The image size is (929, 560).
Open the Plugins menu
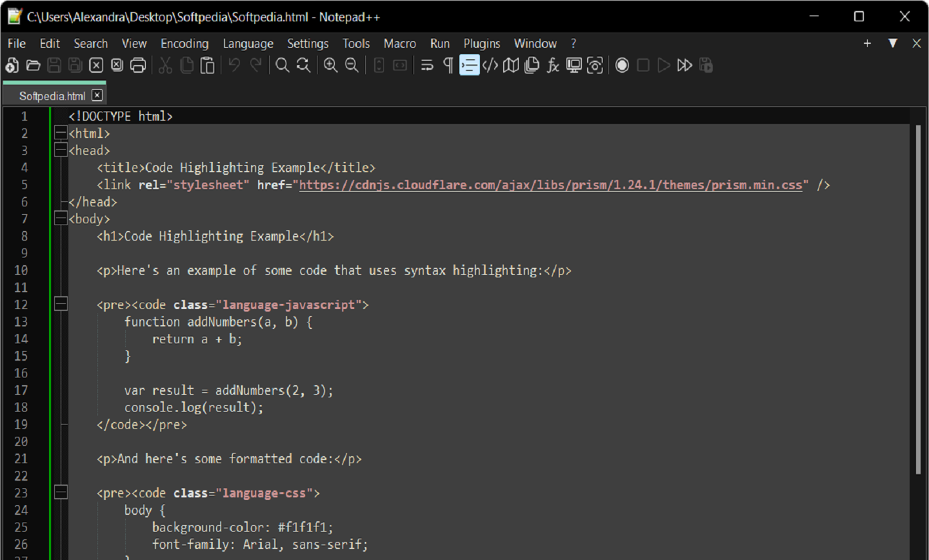(x=482, y=43)
